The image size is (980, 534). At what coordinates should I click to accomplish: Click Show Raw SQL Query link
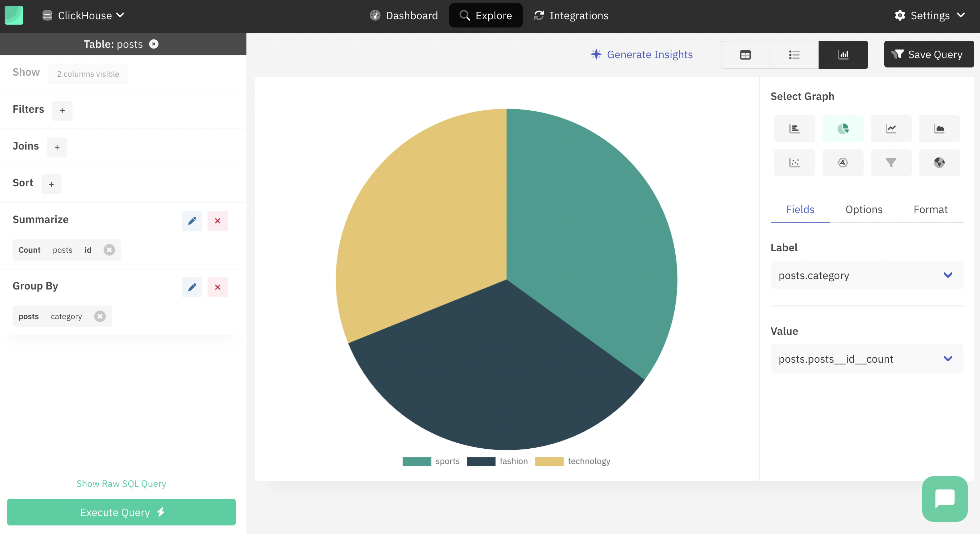(x=121, y=483)
